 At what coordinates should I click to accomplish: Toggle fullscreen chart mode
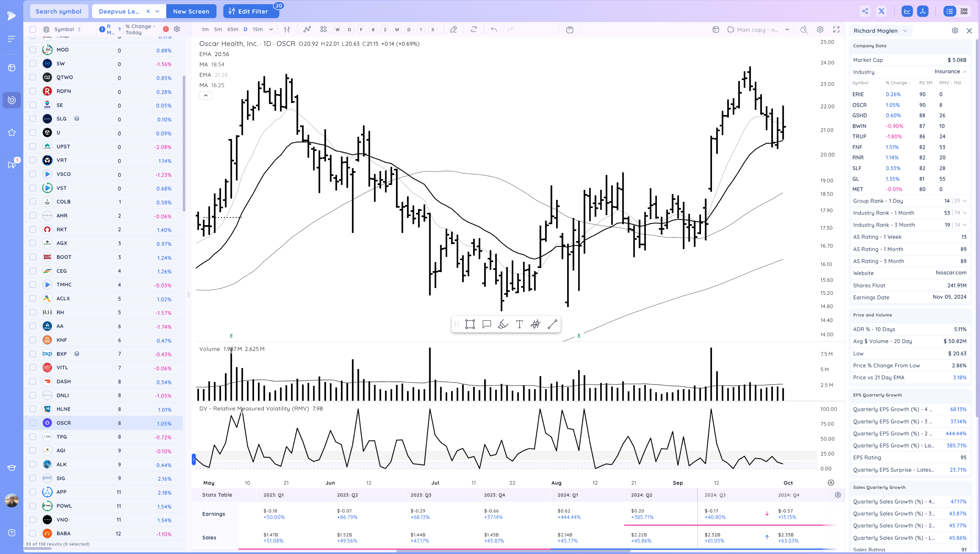pos(836,30)
